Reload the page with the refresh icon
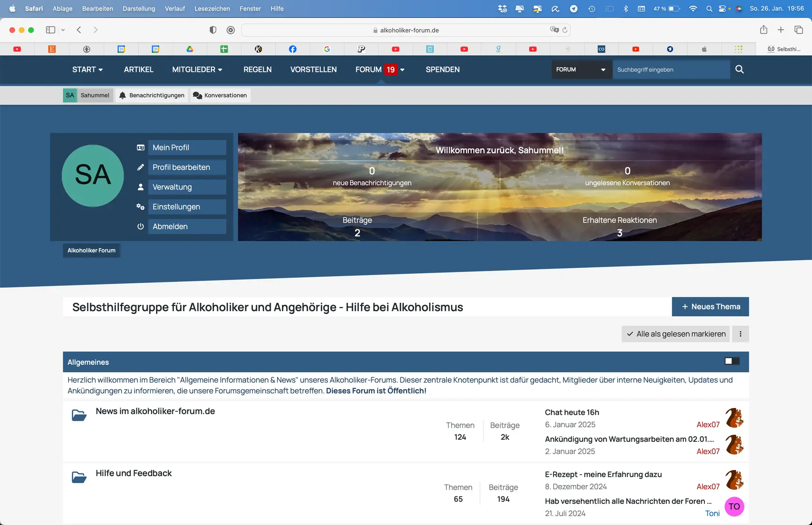The width and height of the screenshot is (812, 525). pyautogui.click(x=565, y=30)
